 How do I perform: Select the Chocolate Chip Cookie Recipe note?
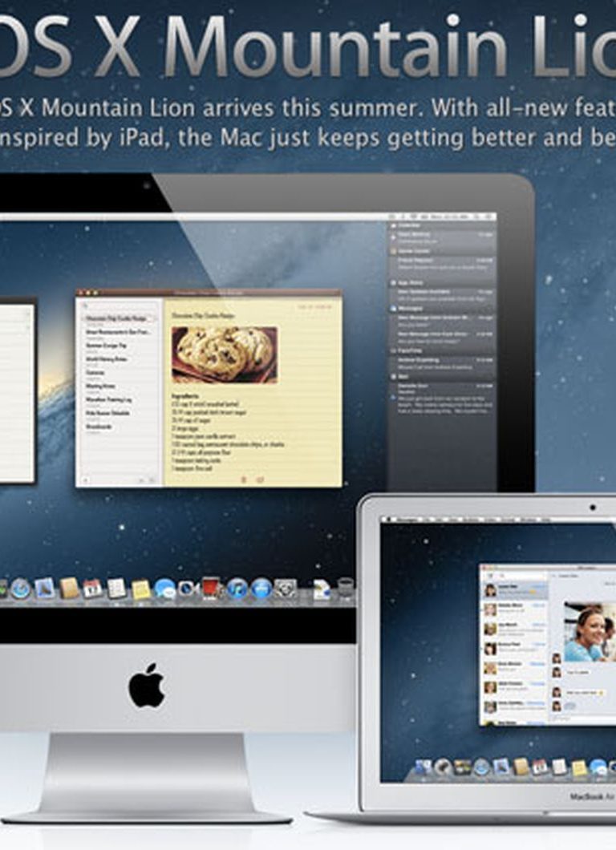click(120, 319)
